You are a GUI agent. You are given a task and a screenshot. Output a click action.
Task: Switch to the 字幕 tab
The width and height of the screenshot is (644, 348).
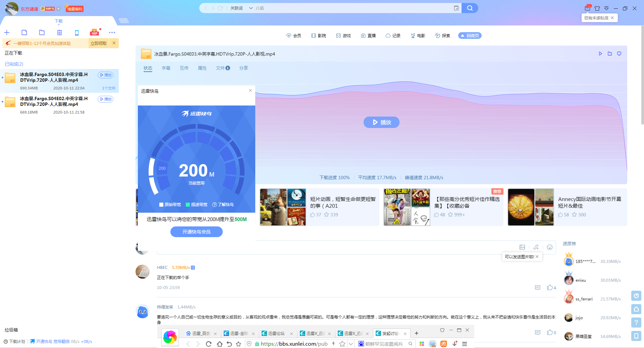(x=166, y=68)
